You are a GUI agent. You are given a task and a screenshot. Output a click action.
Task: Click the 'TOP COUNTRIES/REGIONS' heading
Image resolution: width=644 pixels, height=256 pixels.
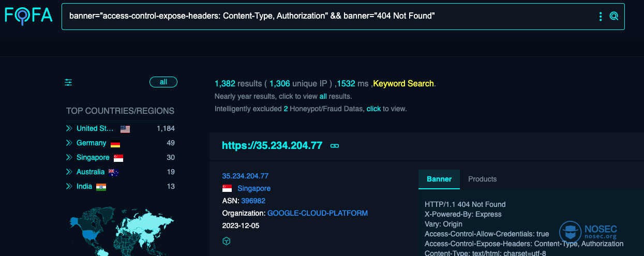pyautogui.click(x=120, y=111)
